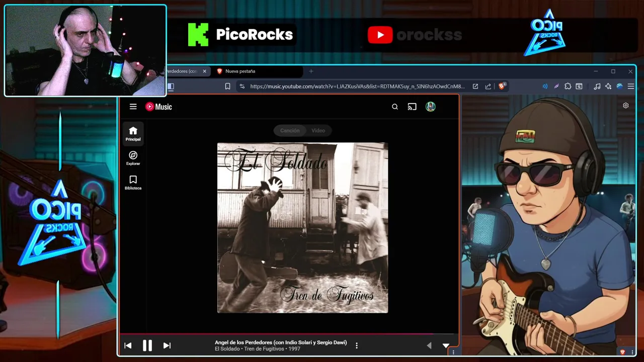This screenshot has height=362, width=644.
Task: Open overlay settings gear icon
Action: (x=626, y=106)
